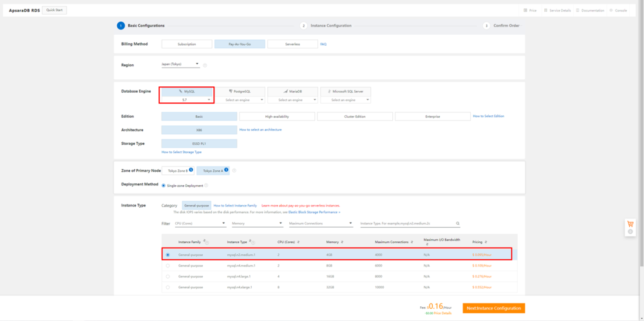This screenshot has width=644, height=321.
Task: Go to Instance Configuration step
Action: point(330,26)
